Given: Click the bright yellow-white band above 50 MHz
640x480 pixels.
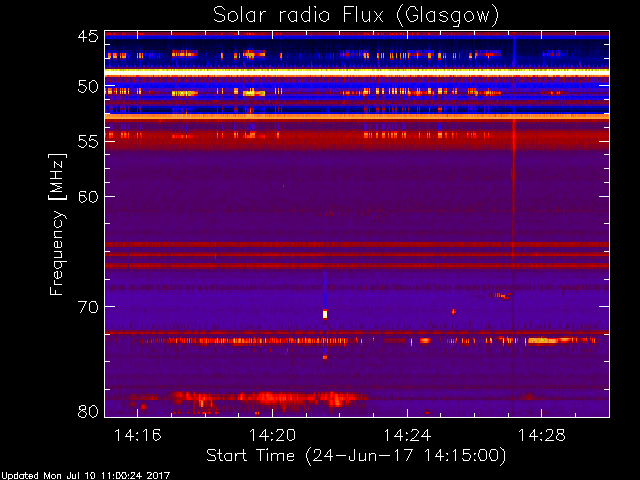Looking at the screenshot, I should pyautogui.click(x=357, y=71).
